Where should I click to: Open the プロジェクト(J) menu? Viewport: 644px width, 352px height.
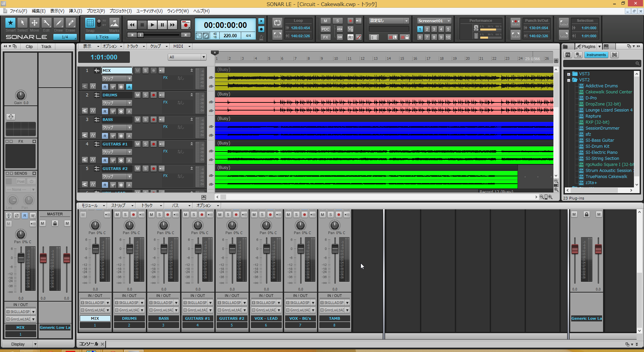coord(120,11)
